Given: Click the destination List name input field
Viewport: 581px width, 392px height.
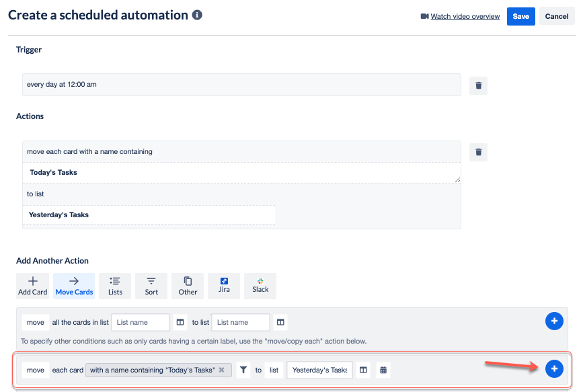Looking at the screenshot, I should tap(241, 322).
